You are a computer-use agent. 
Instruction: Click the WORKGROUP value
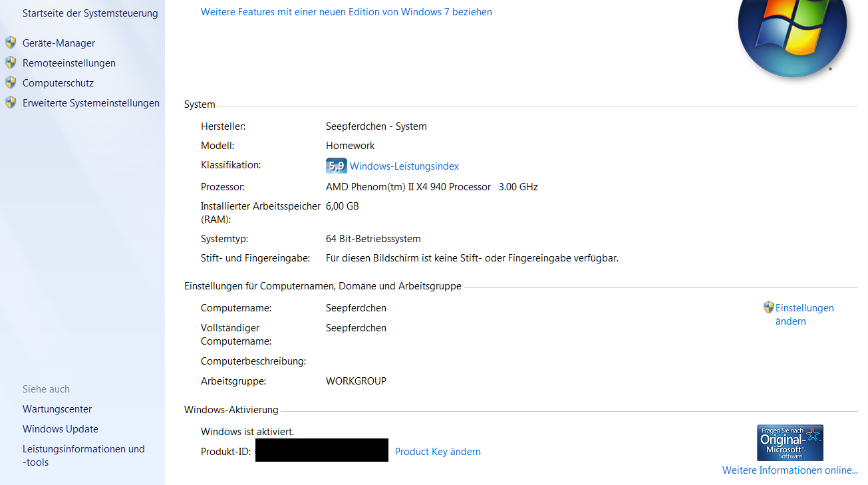(356, 381)
